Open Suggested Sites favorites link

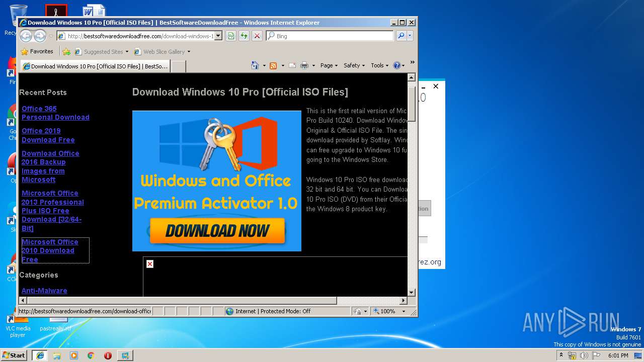coord(101,51)
